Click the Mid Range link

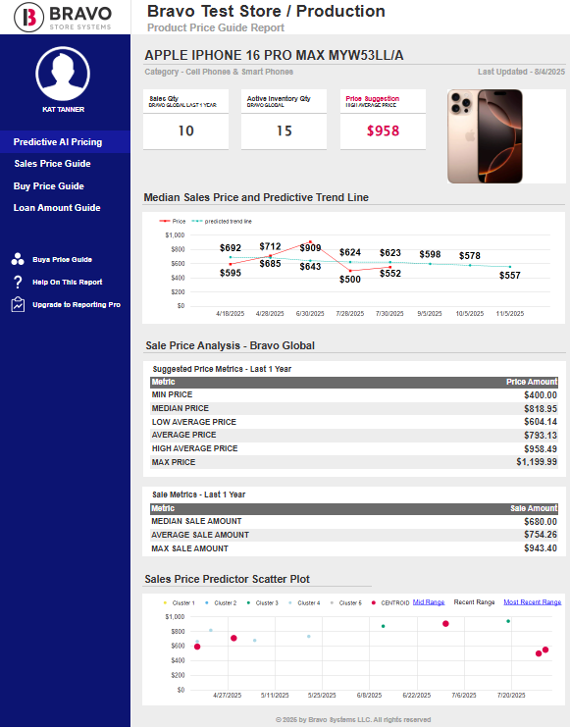click(429, 602)
